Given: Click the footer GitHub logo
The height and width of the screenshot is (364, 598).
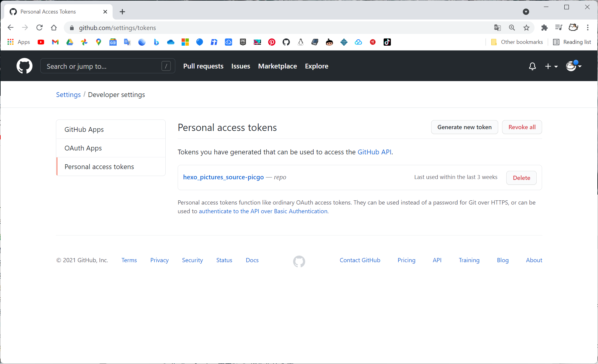Looking at the screenshot, I should click(299, 261).
